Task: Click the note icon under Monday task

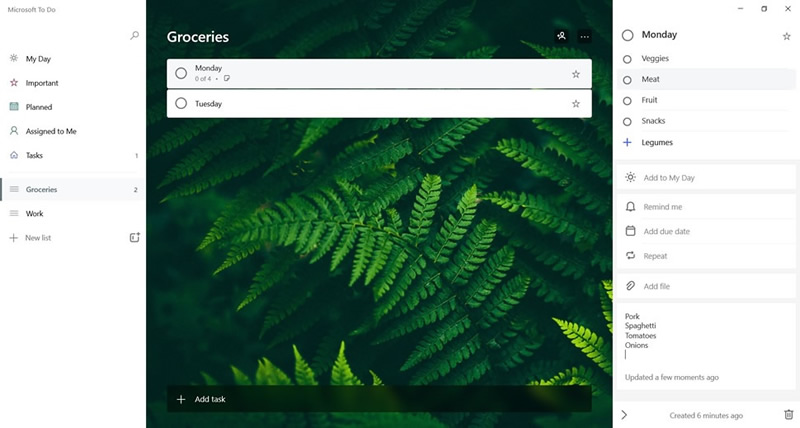Action: (227, 79)
